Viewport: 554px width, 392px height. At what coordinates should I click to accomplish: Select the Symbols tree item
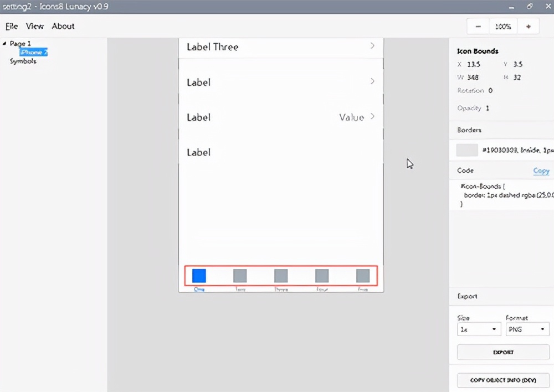coord(23,61)
